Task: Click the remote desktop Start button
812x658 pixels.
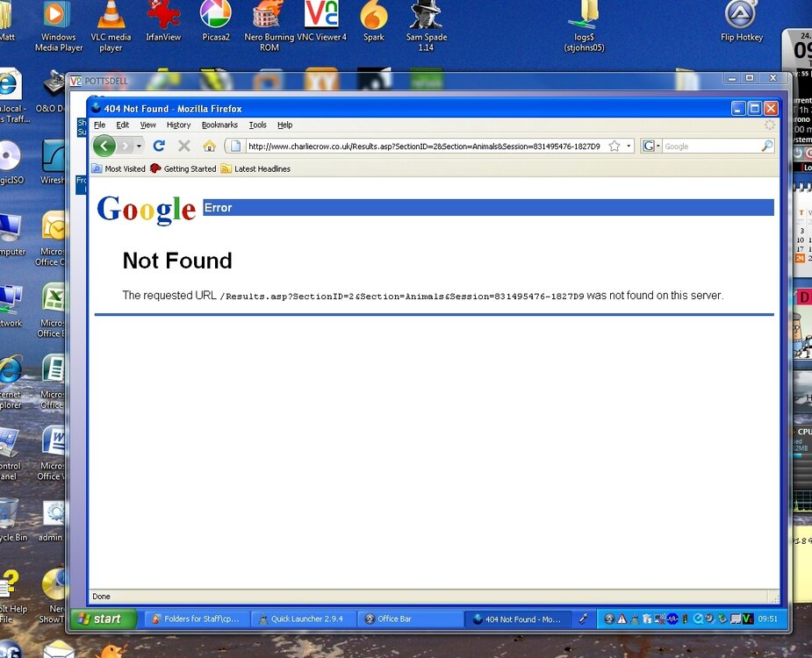Action: 104,619
